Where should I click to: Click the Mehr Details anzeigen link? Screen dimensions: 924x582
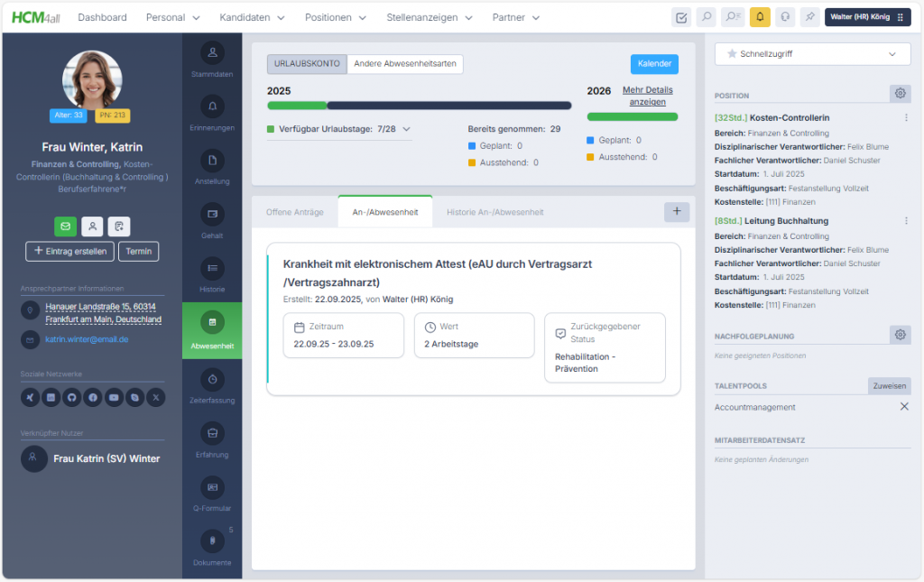point(647,96)
